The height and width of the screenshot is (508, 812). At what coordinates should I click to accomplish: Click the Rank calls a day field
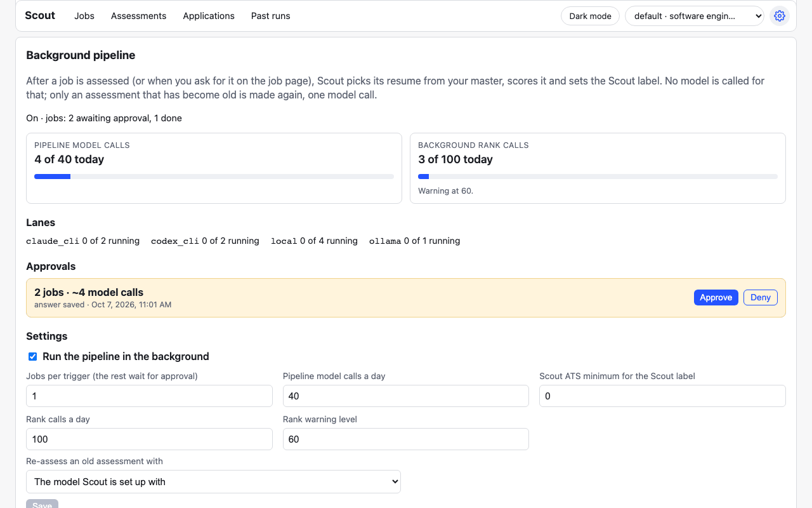[x=149, y=439]
